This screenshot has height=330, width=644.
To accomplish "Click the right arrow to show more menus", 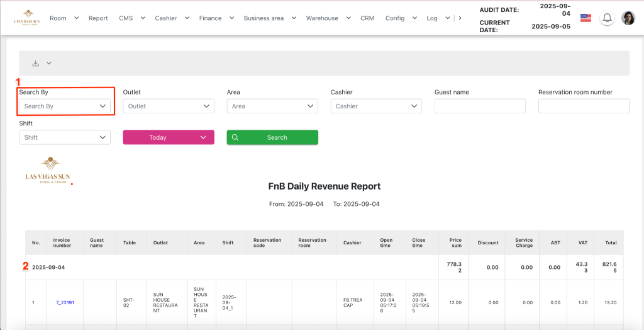I will pos(460,18).
